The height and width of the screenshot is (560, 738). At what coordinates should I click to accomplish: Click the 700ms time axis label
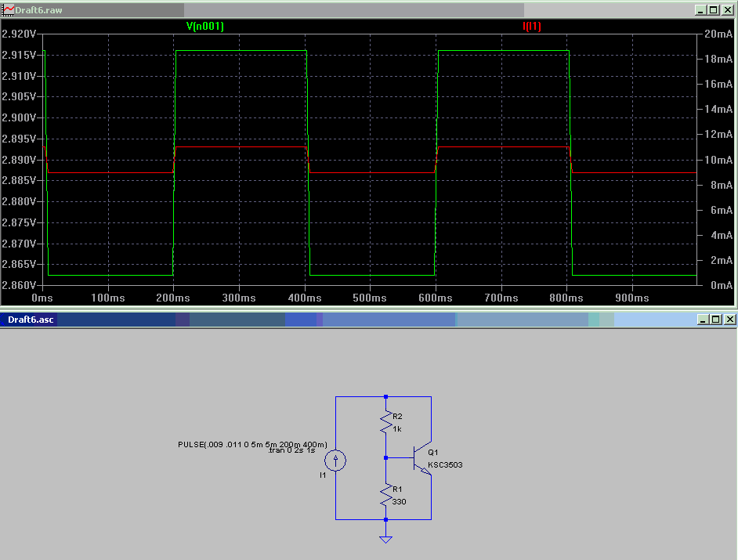coord(501,298)
